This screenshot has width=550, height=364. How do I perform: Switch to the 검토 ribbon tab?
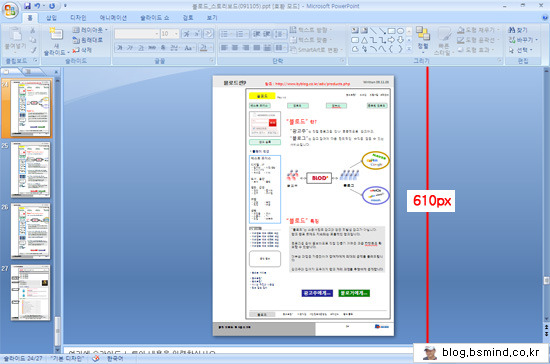[x=188, y=17]
